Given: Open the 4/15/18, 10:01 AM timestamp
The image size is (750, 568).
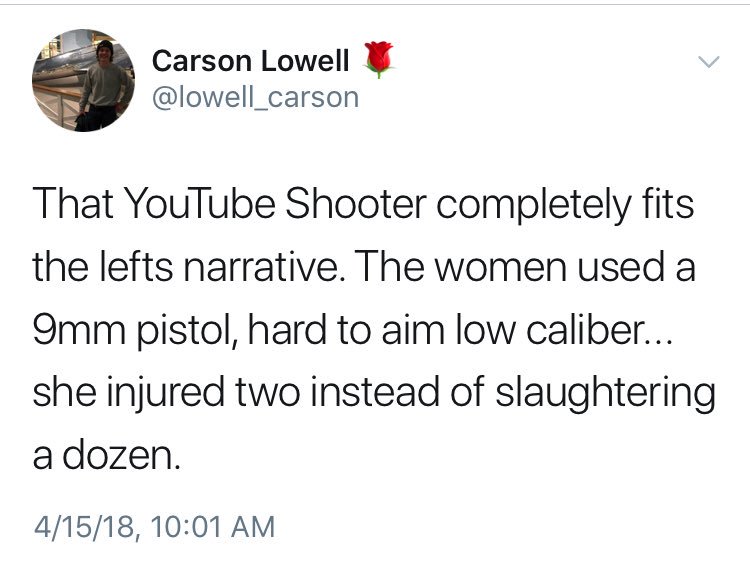Looking at the screenshot, I should point(154,527).
